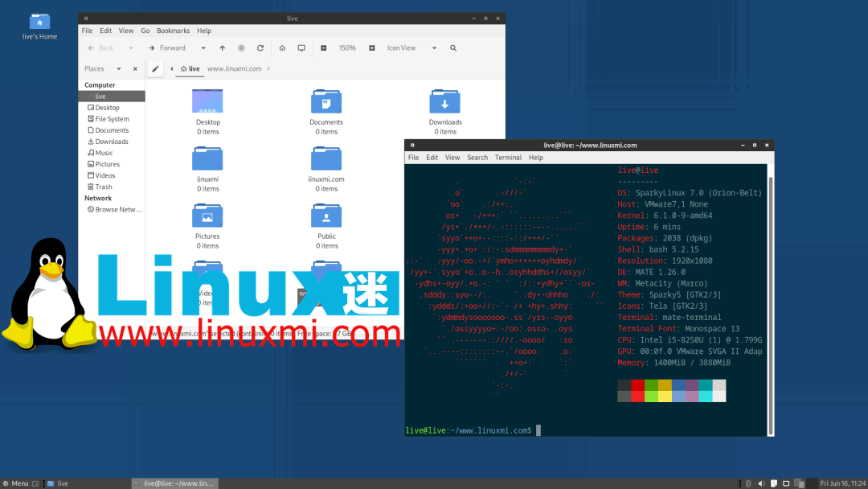Open the Menu button on panel
Viewport: 868px width, 489px height.
point(15,483)
